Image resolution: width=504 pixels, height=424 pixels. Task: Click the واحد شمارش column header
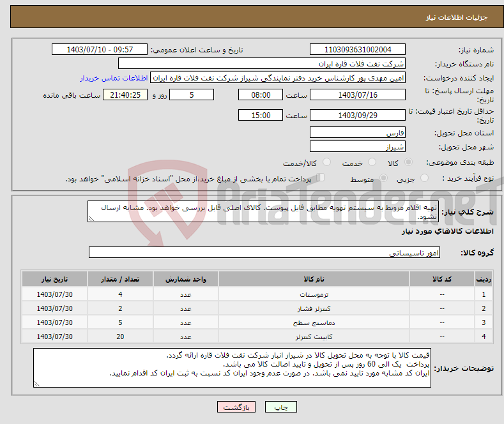(x=186, y=279)
